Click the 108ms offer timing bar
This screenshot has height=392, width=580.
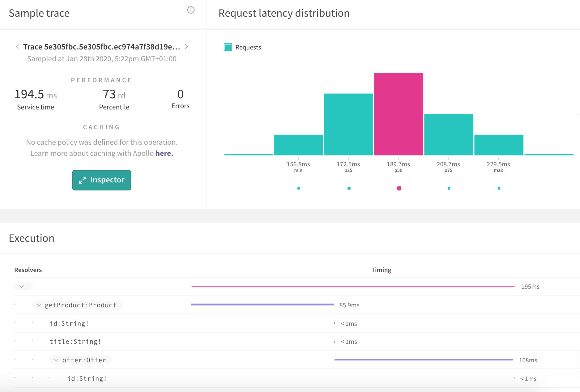coord(424,360)
